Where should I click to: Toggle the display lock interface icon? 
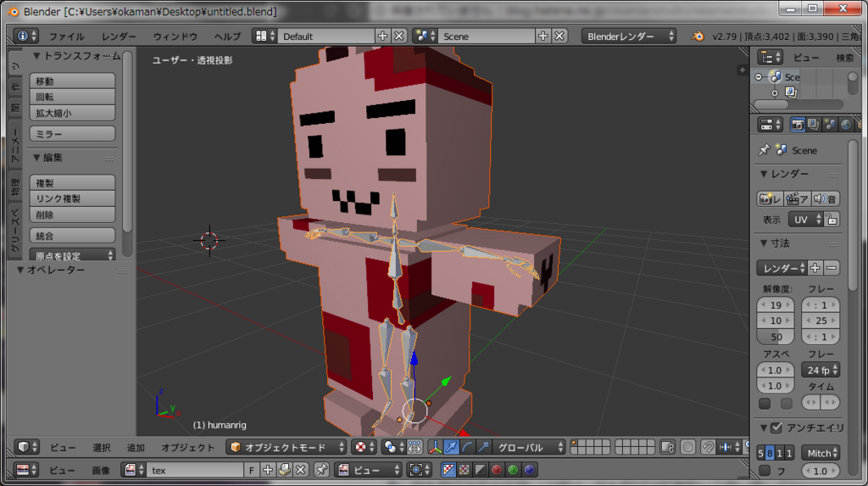pos(832,220)
